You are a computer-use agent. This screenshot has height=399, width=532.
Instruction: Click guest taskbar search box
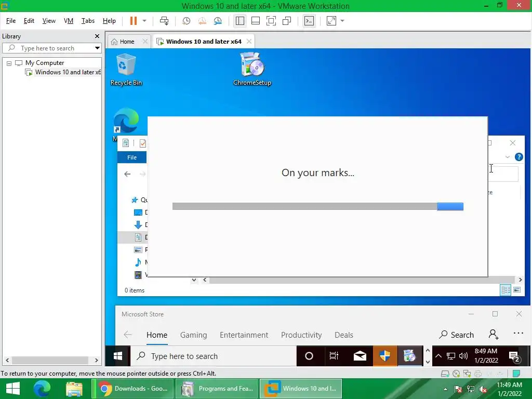pos(214,356)
